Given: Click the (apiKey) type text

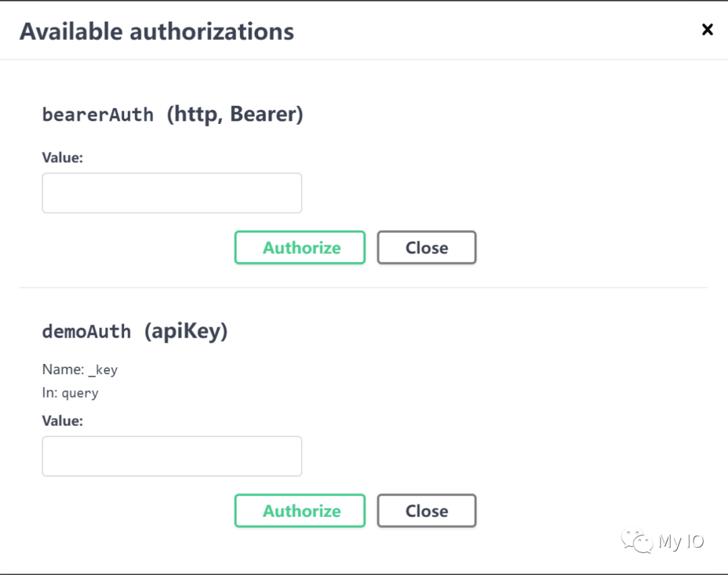Looking at the screenshot, I should (x=186, y=332).
